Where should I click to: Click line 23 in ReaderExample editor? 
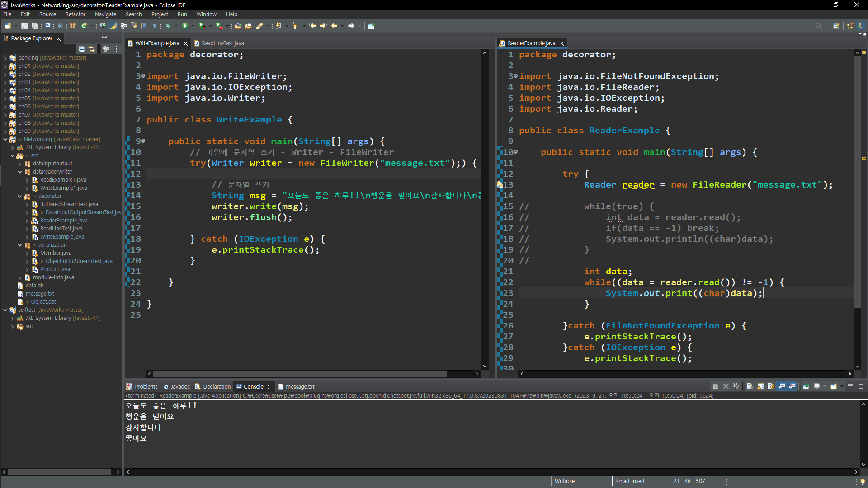point(678,293)
